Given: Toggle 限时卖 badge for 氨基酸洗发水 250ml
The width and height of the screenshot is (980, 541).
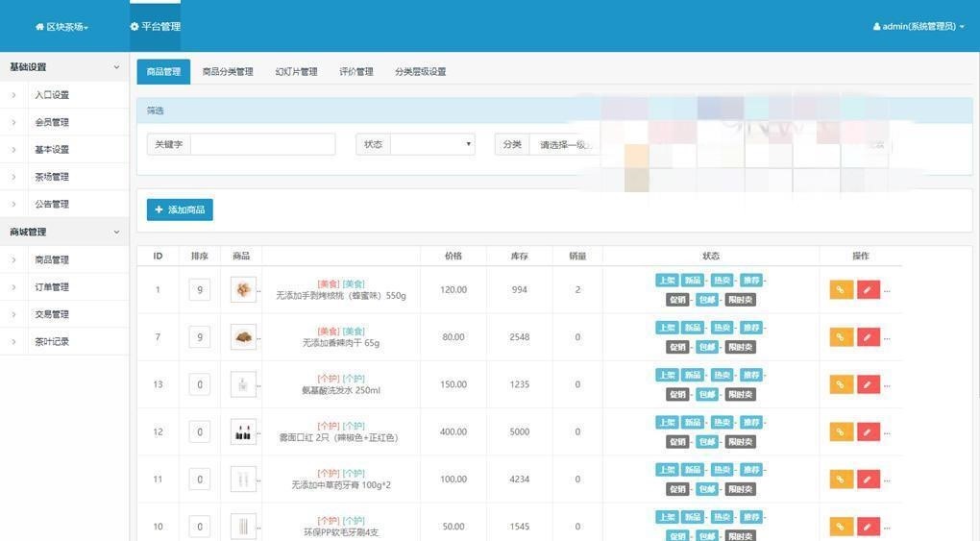Looking at the screenshot, I should coord(740,395).
